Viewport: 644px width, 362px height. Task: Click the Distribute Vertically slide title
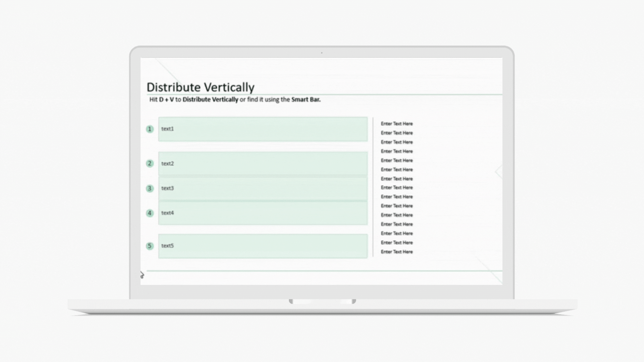pyautogui.click(x=200, y=87)
